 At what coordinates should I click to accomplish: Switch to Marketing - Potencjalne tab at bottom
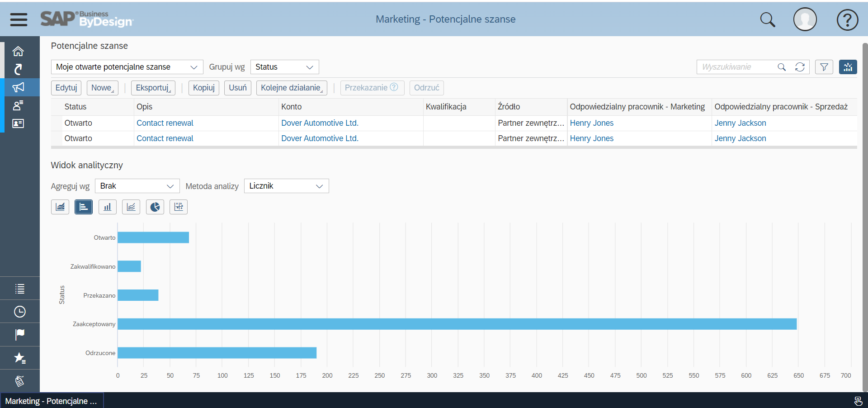[x=52, y=401]
